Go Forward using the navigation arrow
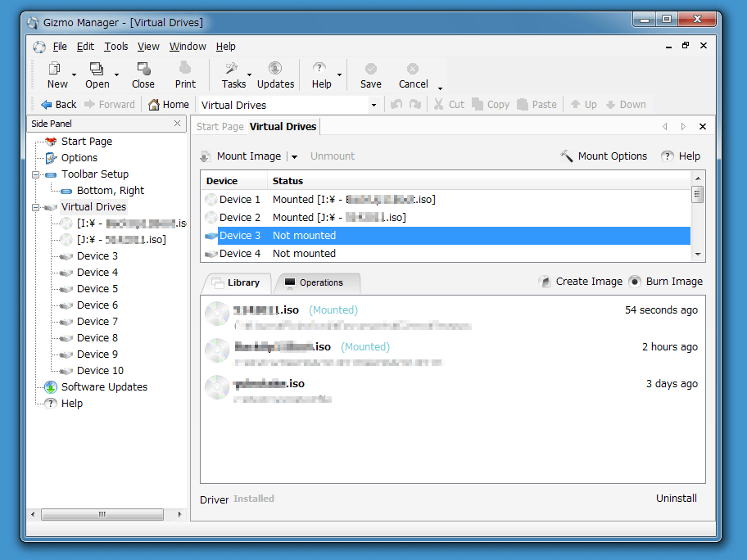This screenshot has height=560, width=747. pyautogui.click(x=89, y=104)
